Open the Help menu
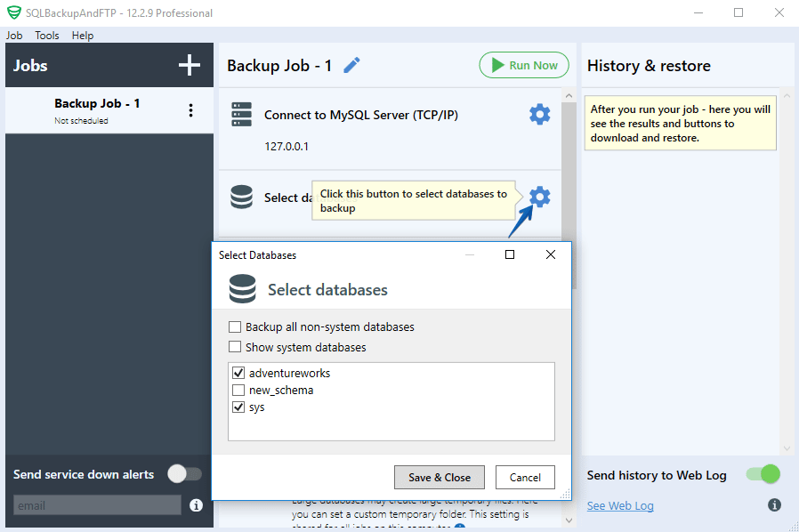This screenshot has width=799, height=532. click(x=83, y=36)
